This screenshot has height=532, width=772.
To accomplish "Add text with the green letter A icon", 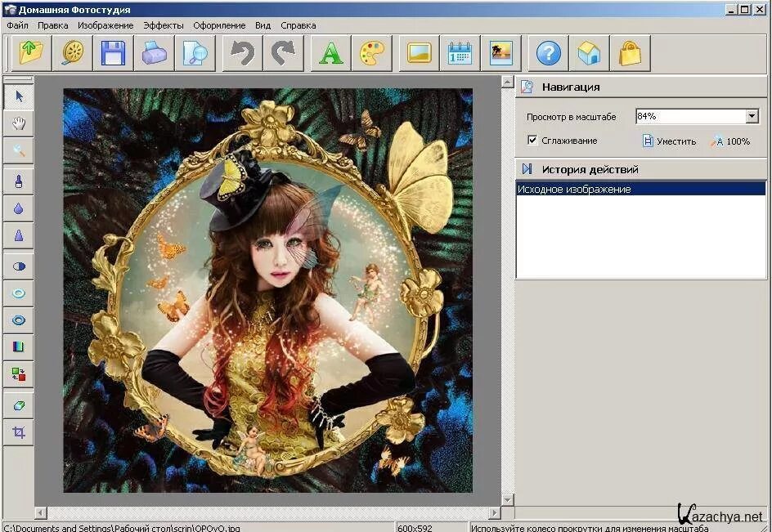I will click(x=331, y=52).
